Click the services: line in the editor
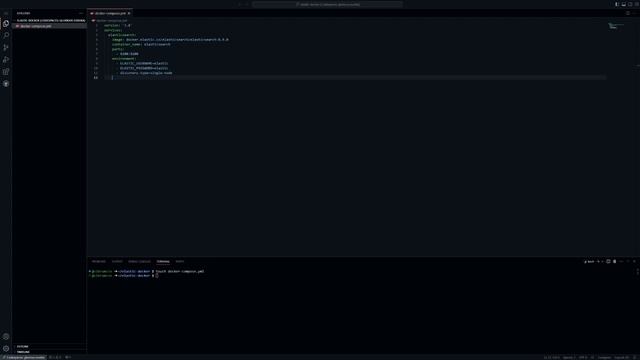640x360 pixels. (x=113, y=30)
